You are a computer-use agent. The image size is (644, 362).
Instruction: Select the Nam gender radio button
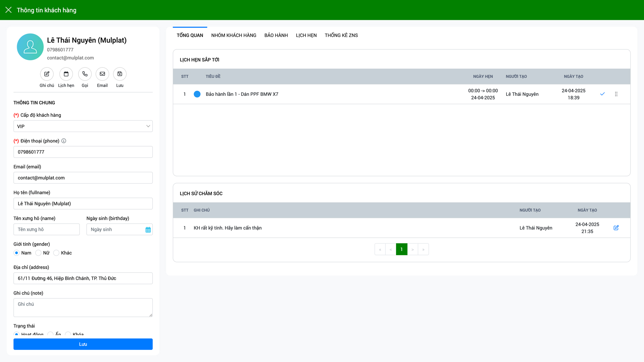click(16, 253)
